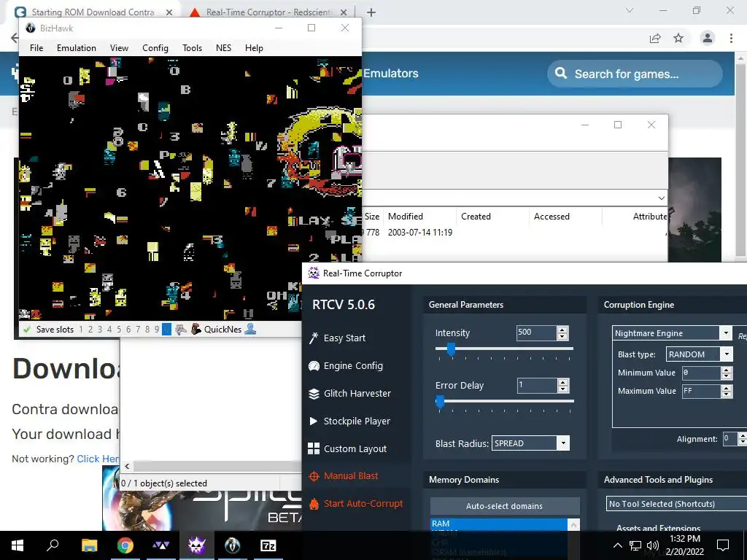Expand 7-Zip address bar dropdown chevron

[661, 198]
